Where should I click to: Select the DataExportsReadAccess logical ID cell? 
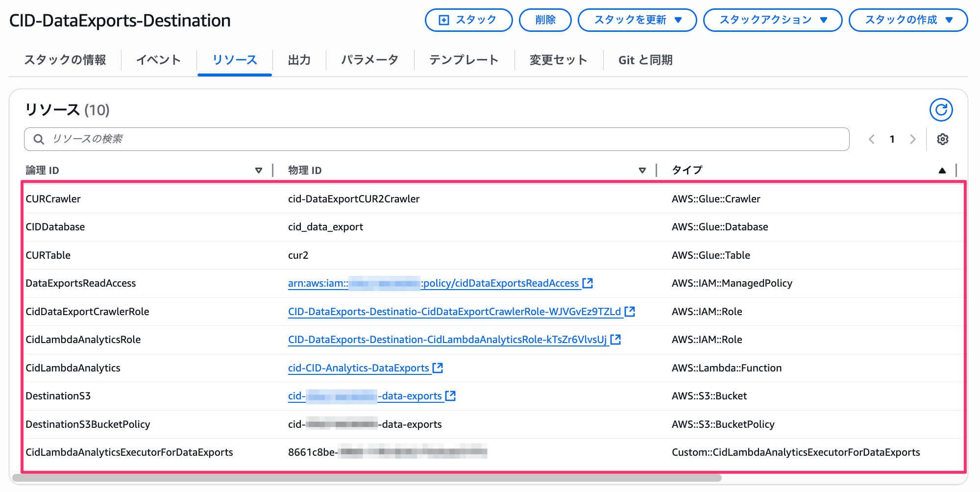tap(81, 283)
